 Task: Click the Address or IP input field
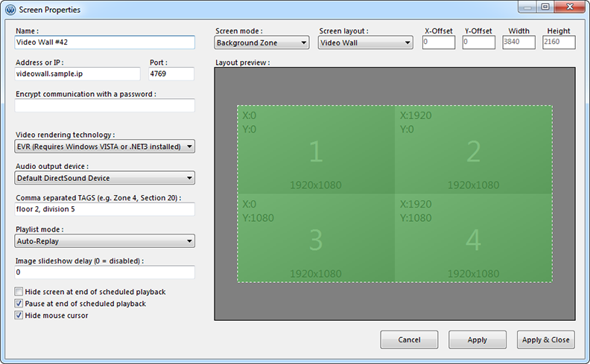(x=77, y=74)
